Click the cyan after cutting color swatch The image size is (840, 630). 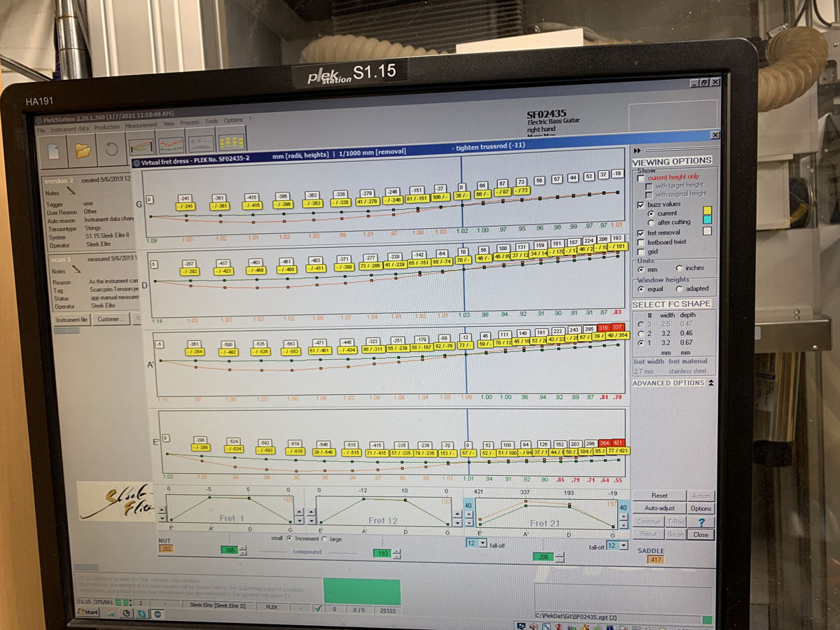[707, 221]
